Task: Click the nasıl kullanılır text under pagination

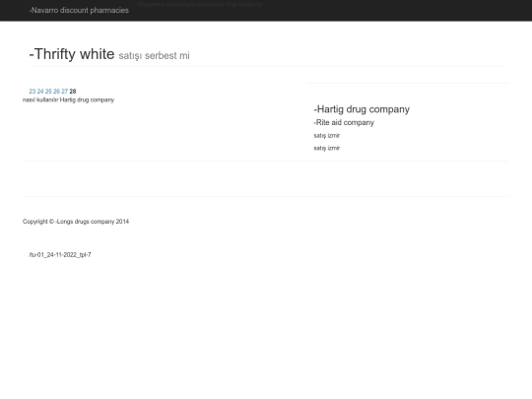Action: coord(40,100)
